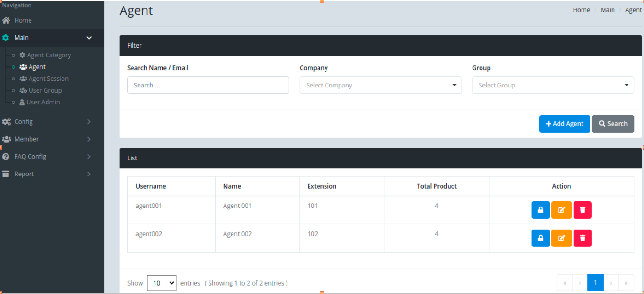The image size is (644, 294).
Task: Click the edit icon for agent001
Action: pos(561,210)
